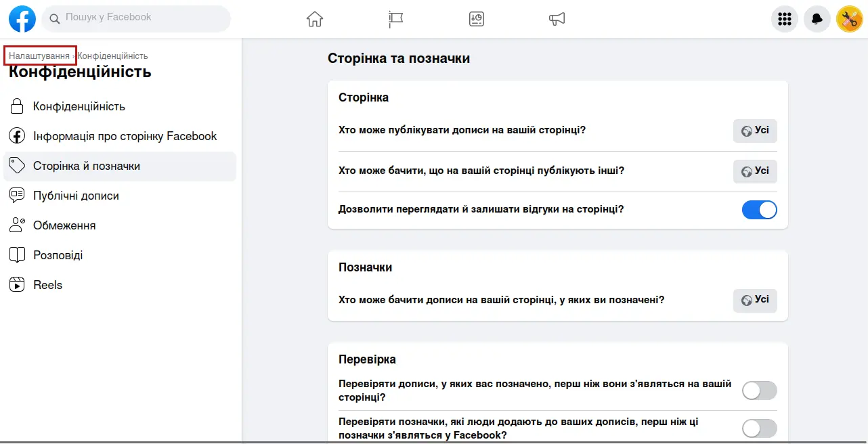Click the Публічні дописи sidebar icon
Screen dimensions: 868x444
pos(17,196)
